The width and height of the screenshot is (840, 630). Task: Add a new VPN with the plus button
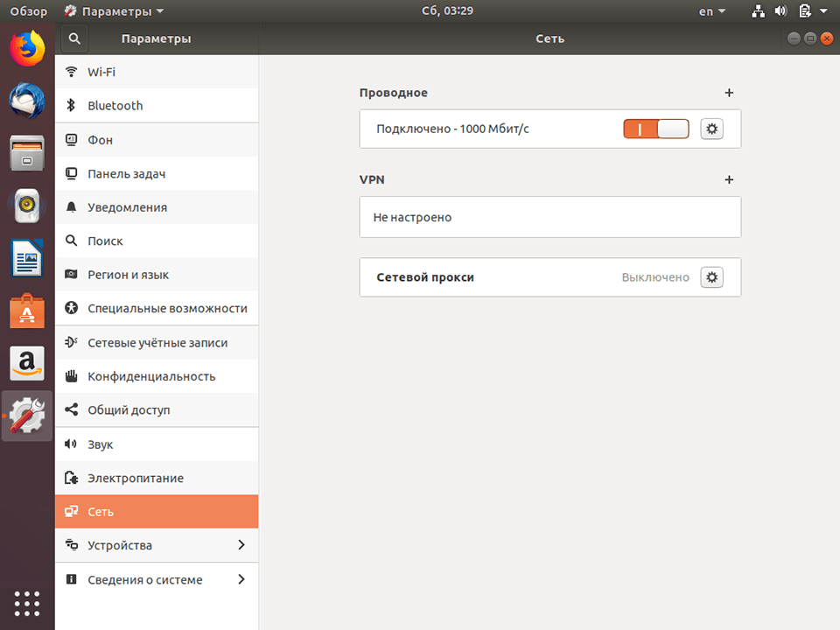(x=729, y=179)
